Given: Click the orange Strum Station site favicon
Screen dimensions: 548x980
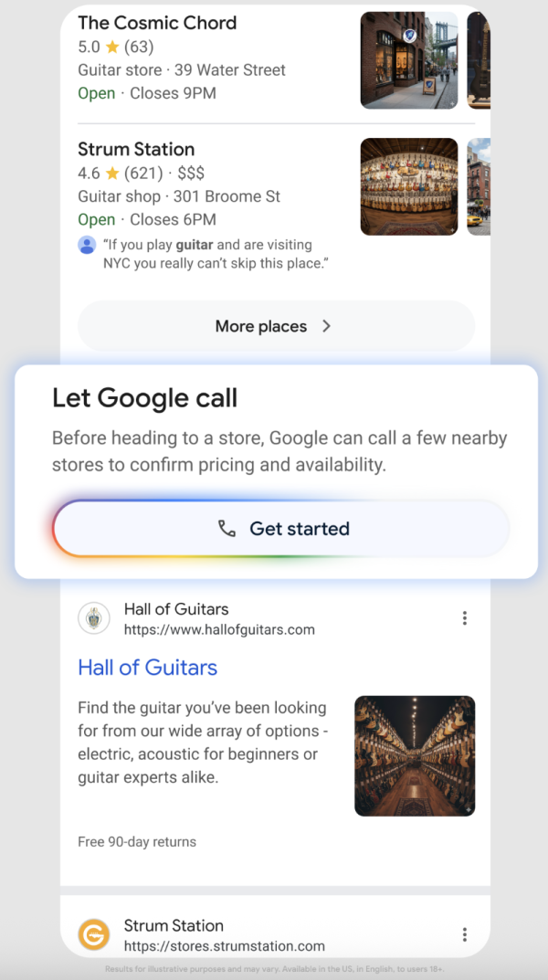Looking at the screenshot, I should [94, 934].
